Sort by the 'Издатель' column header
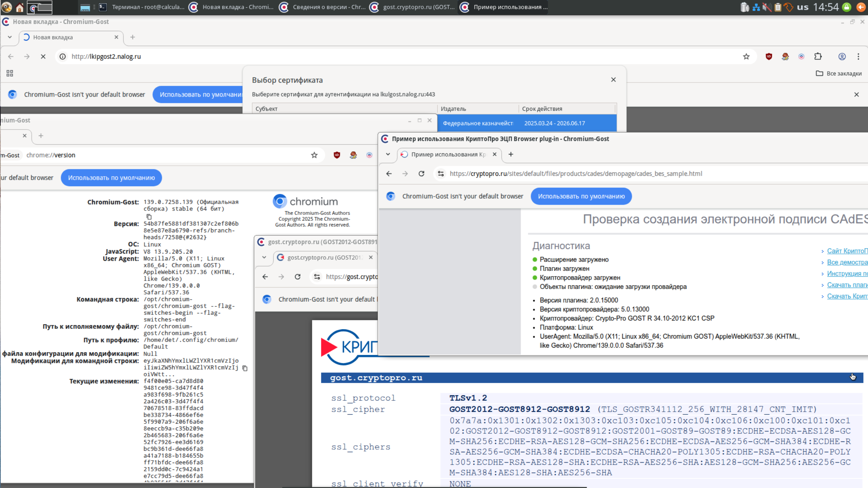Screen dimensions: 868x488 pyautogui.click(x=478, y=109)
